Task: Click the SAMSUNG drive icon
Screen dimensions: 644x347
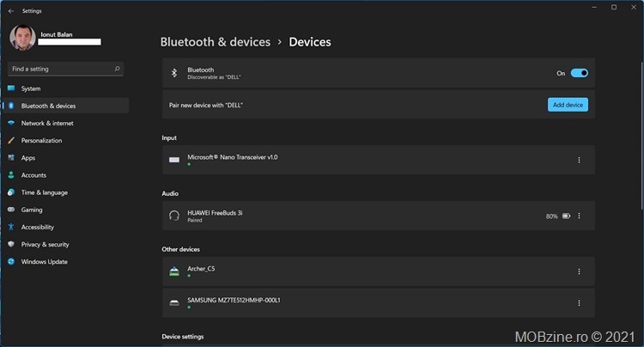Action: point(174,303)
